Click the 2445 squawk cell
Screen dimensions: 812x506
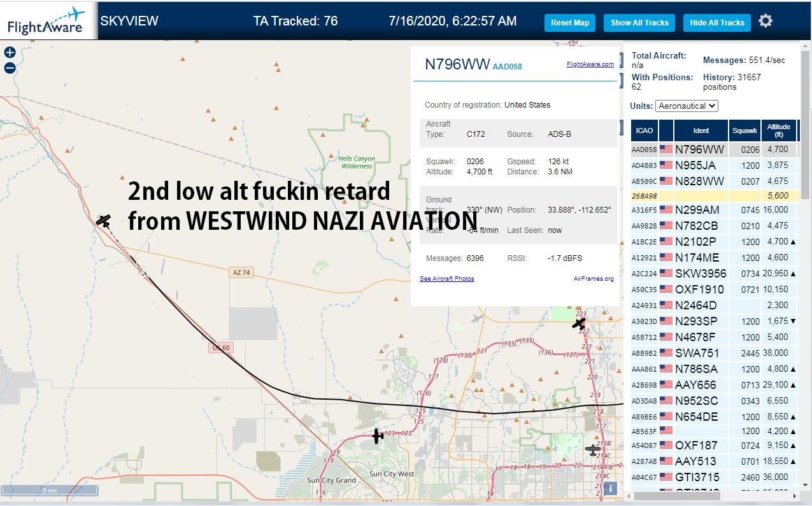[x=744, y=353]
